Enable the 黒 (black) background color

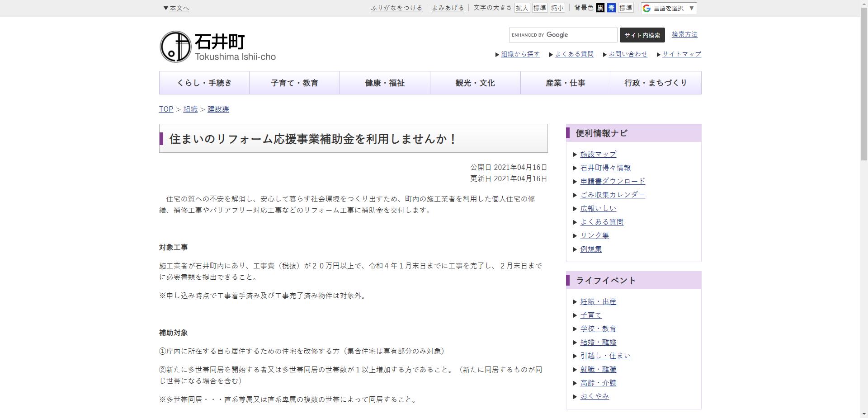pyautogui.click(x=600, y=8)
